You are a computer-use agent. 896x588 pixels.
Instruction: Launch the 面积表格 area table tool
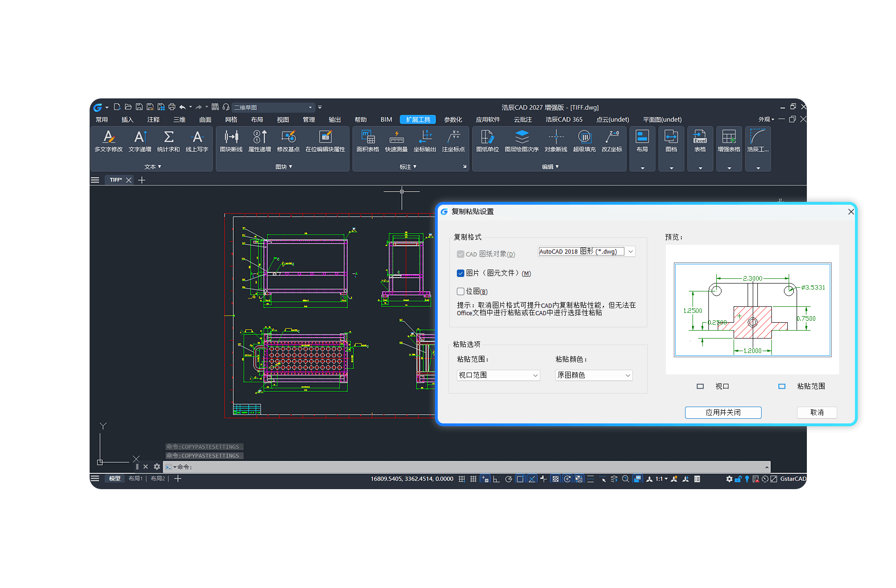(368, 141)
